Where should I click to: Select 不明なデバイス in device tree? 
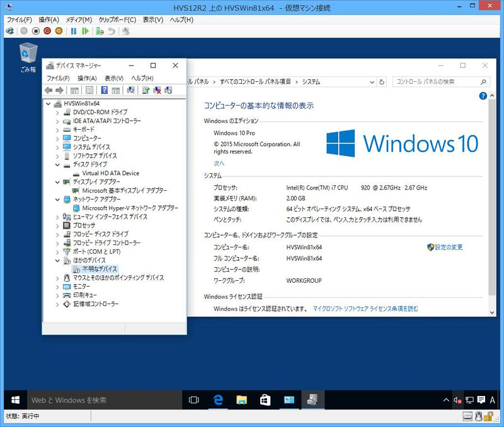pos(100,269)
